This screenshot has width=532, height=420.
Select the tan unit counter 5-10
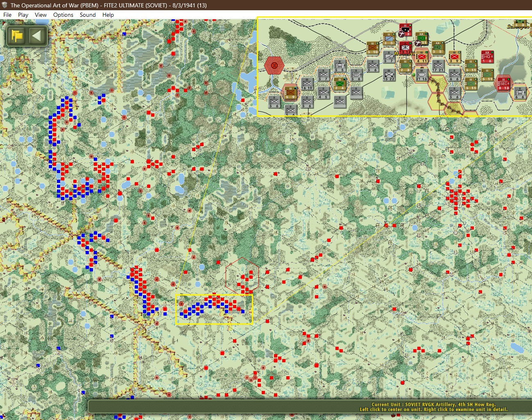373,48
